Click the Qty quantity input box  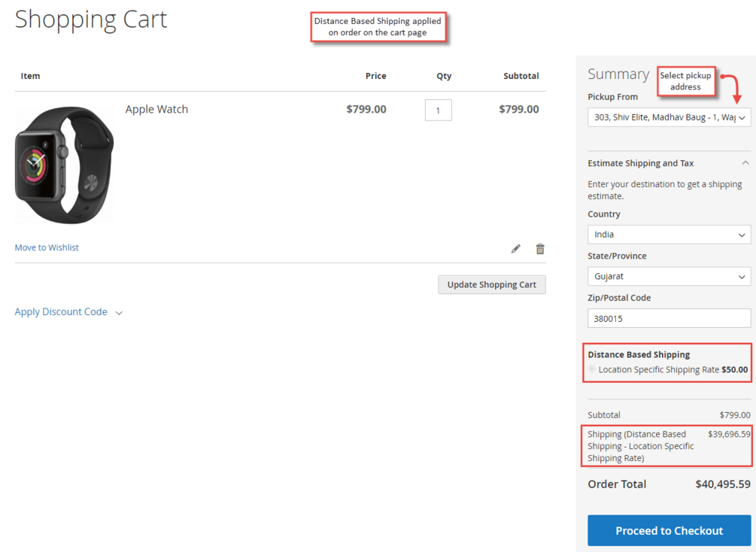click(438, 110)
